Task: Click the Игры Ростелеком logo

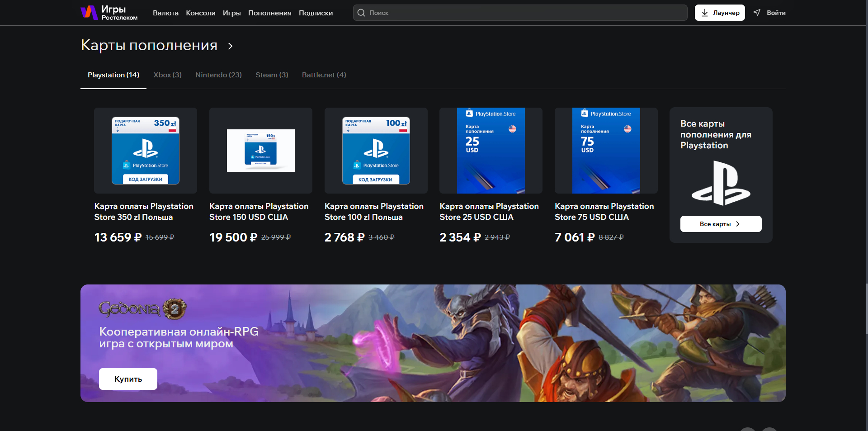Action: [109, 13]
